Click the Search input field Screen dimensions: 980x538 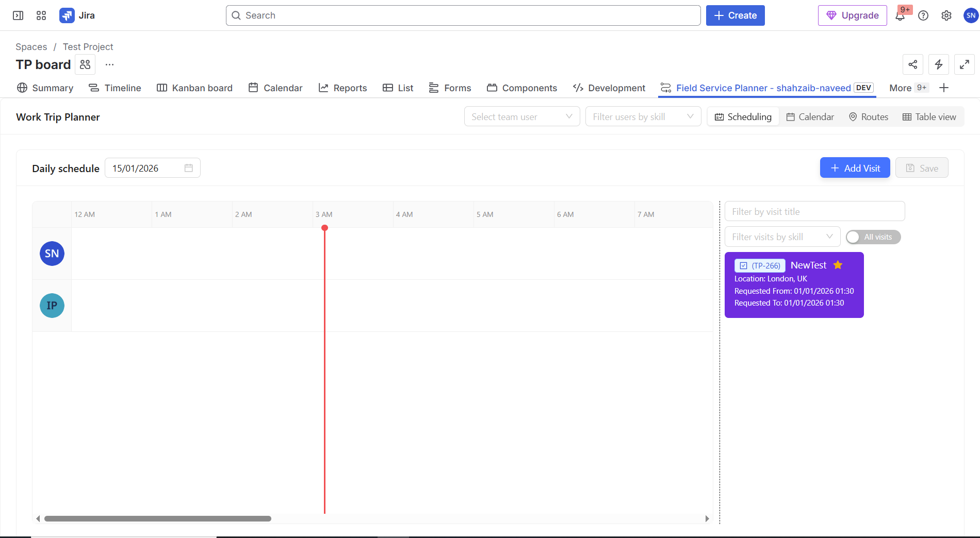click(463, 15)
